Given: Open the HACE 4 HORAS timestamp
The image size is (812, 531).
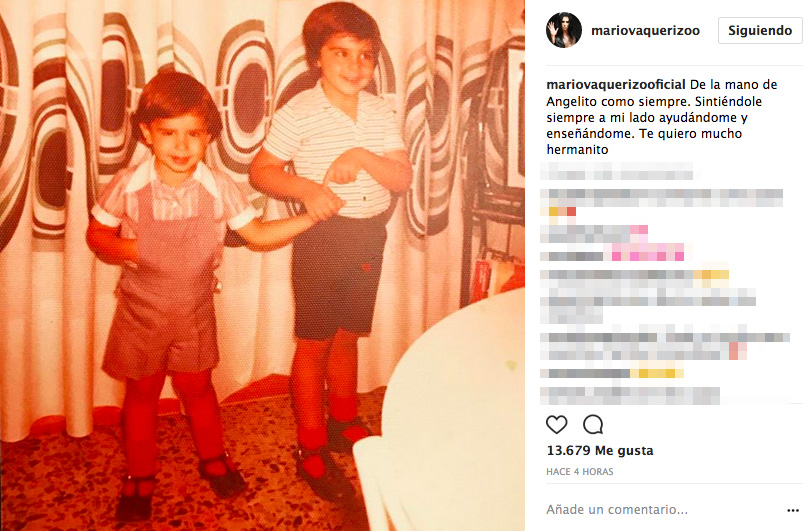Looking at the screenshot, I should [579, 471].
